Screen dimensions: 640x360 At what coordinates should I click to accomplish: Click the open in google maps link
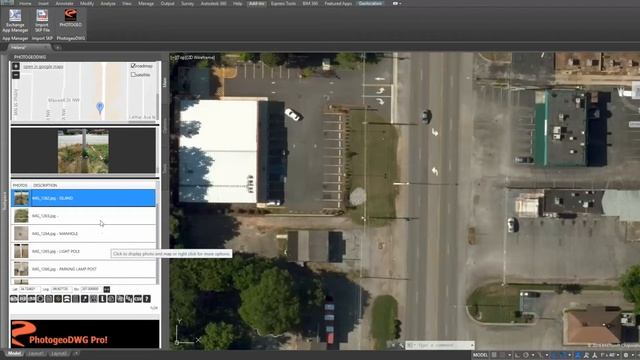pyautogui.click(x=43, y=67)
